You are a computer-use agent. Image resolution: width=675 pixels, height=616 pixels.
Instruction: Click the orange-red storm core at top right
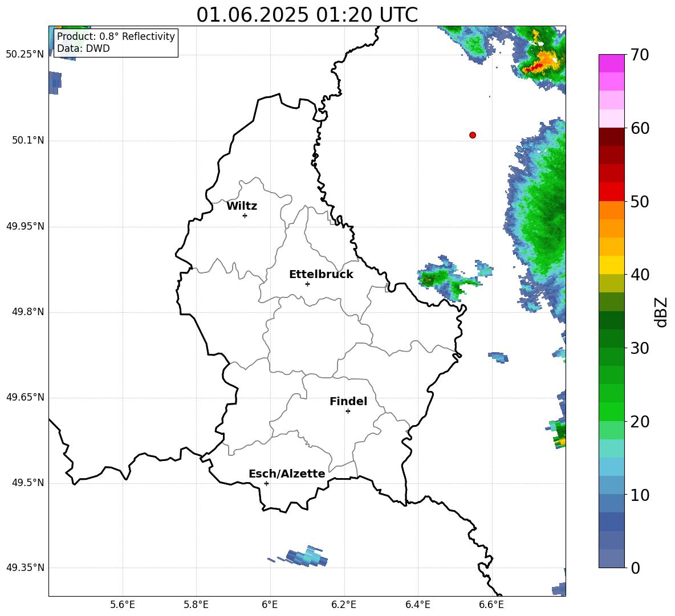click(x=540, y=63)
